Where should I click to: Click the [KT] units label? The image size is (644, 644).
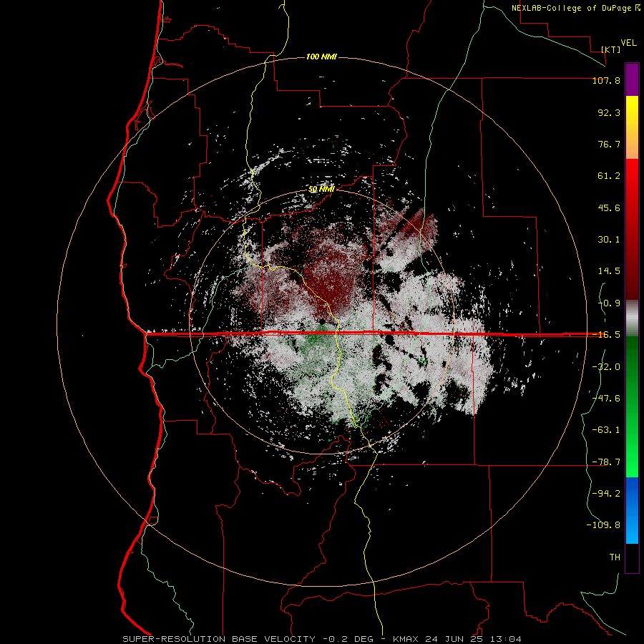(610, 49)
